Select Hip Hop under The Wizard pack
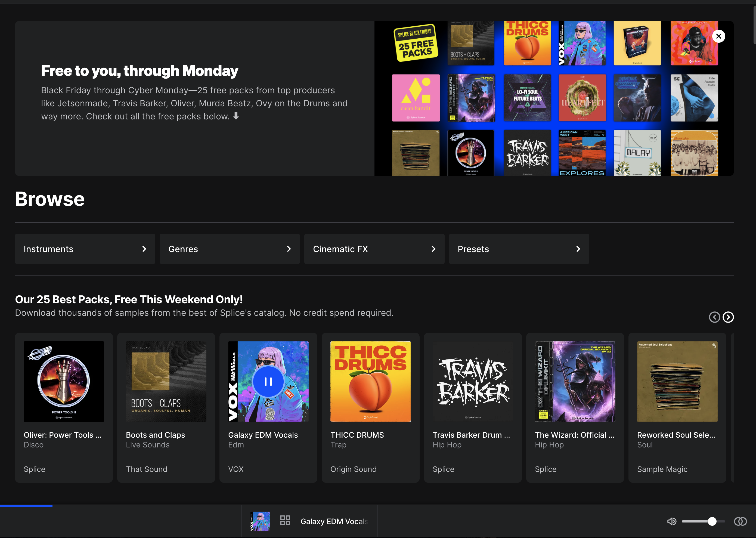Viewport: 756px width, 538px height. pyautogui.click(x=549, y=445)
